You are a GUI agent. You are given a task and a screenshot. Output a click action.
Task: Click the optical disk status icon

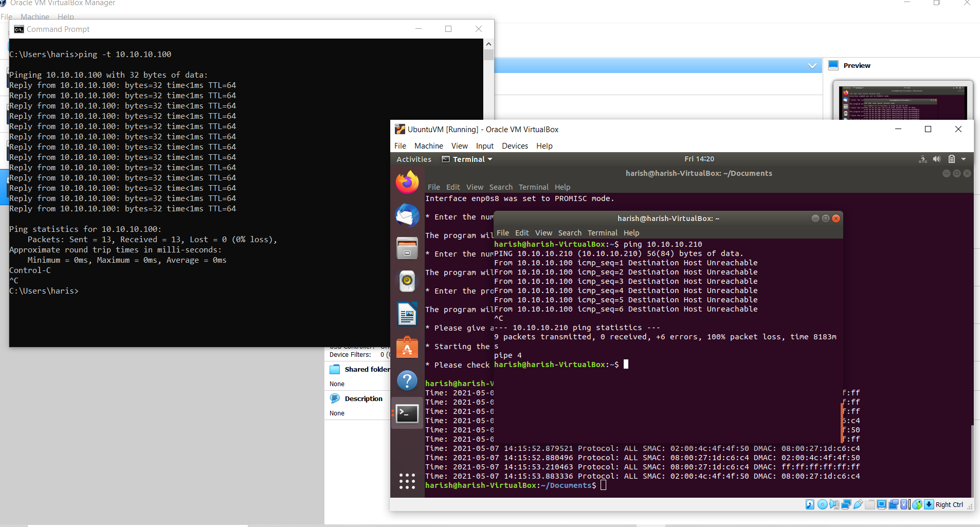(822, 504)
